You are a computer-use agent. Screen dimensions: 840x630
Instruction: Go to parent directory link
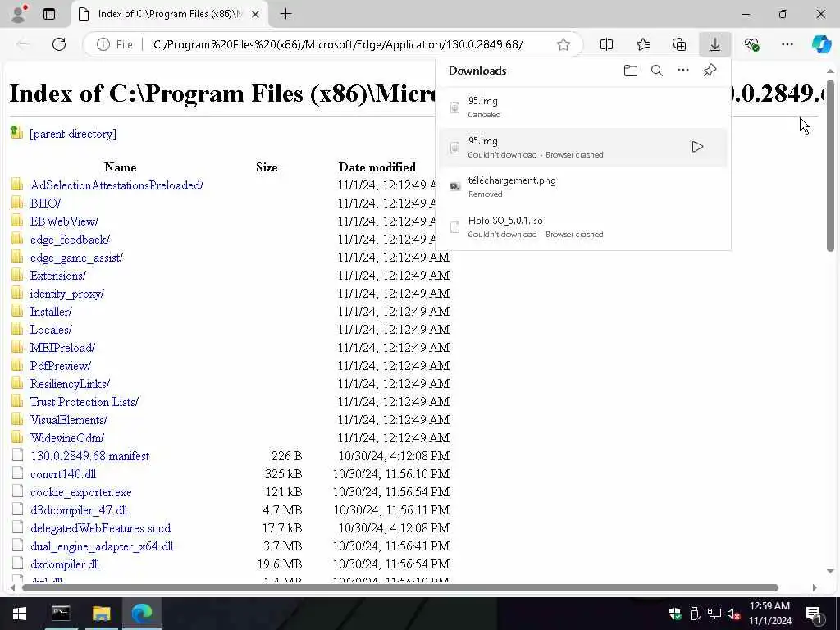coord(73,134)
